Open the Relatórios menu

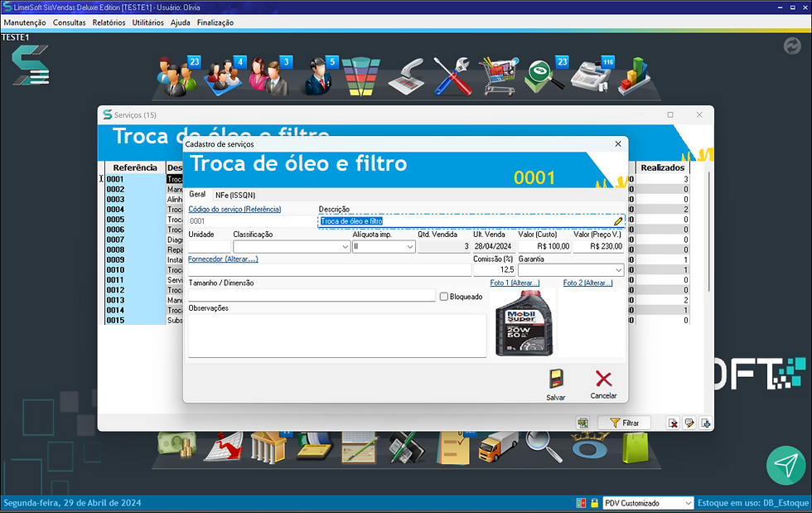(x=109, y=23)
